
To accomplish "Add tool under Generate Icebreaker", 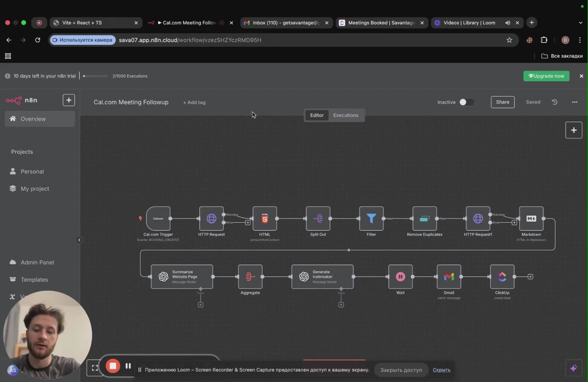I will tap(341, 305).
